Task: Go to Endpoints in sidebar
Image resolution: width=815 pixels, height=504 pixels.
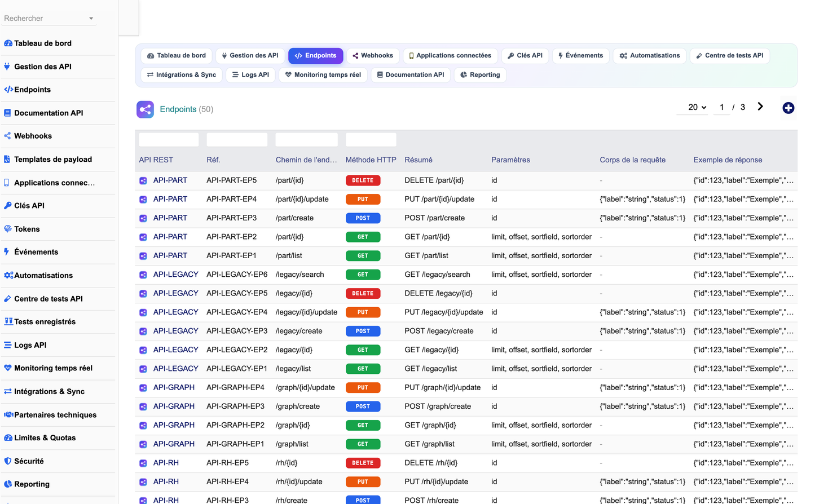Action: click(32, 90)
